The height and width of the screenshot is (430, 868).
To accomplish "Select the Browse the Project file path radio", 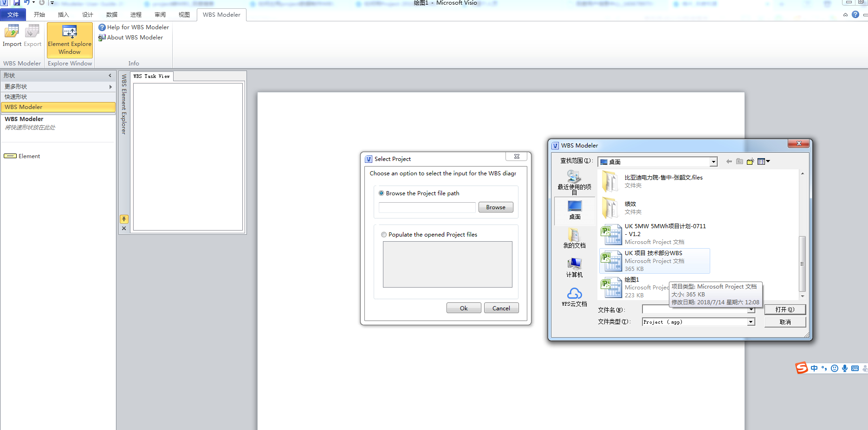I will coord(382,193).
